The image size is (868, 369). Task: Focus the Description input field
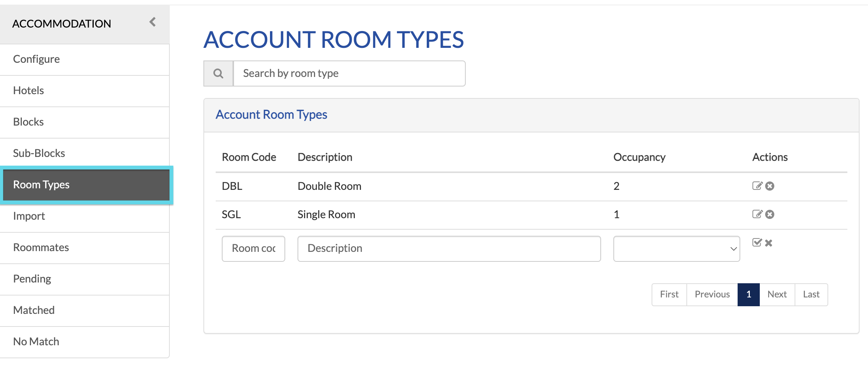449,249
